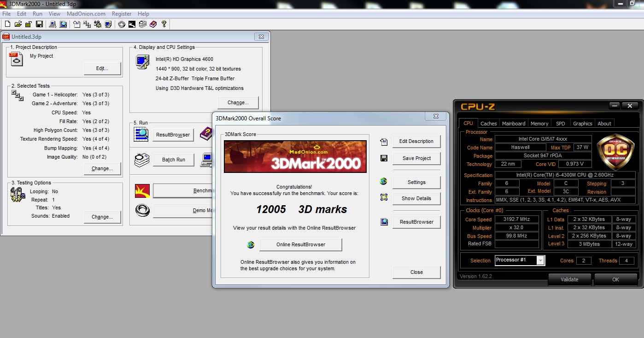The width and height of the screenshot is (644, 338).
Task: Click the yellow question mark toolbar icon
Action: pyautogui.click(x=164, y=24)
